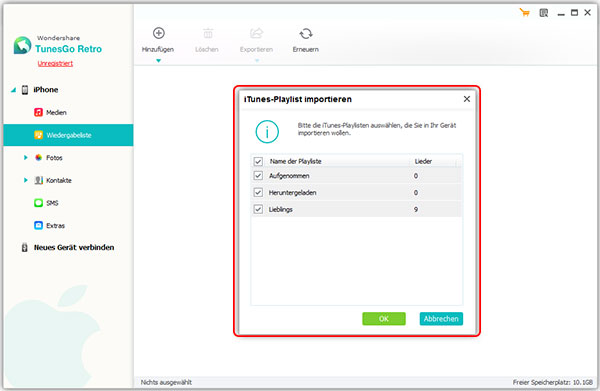The height and width of the screenshot is (391, 600).
Task: Open the Hinzufügen dropdown arrow
Action: pos(158,60)
